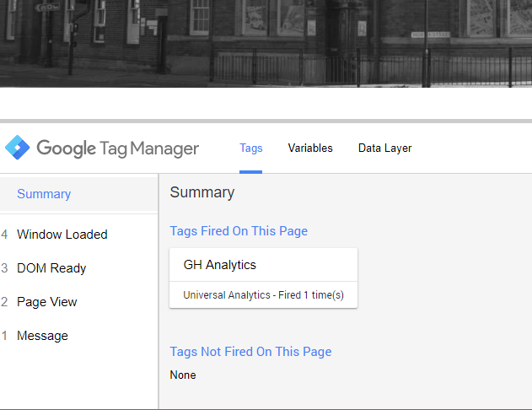
Task: Click the Google Tag Manager wordmark
Action: point(117,148)
